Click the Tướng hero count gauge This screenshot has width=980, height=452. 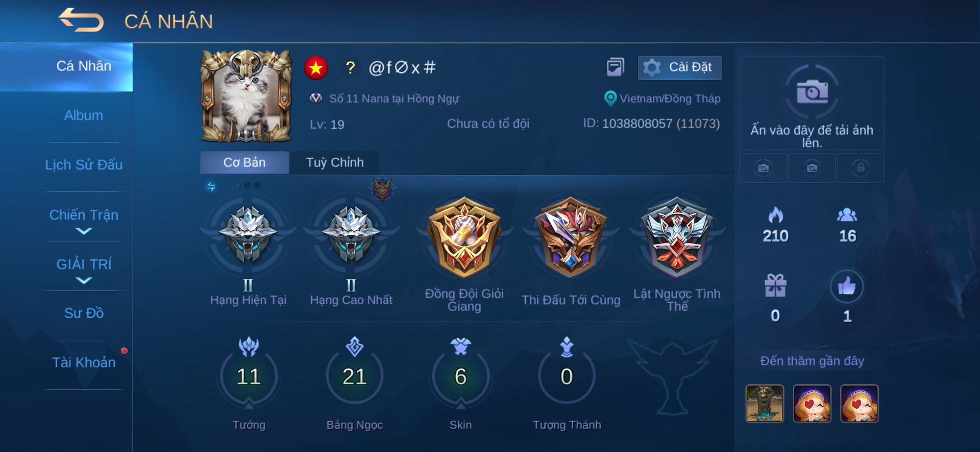pos(249,376)
